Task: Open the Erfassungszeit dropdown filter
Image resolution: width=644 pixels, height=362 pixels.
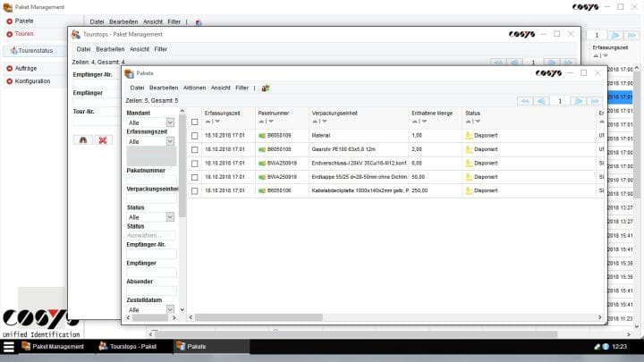Action: 170,141
